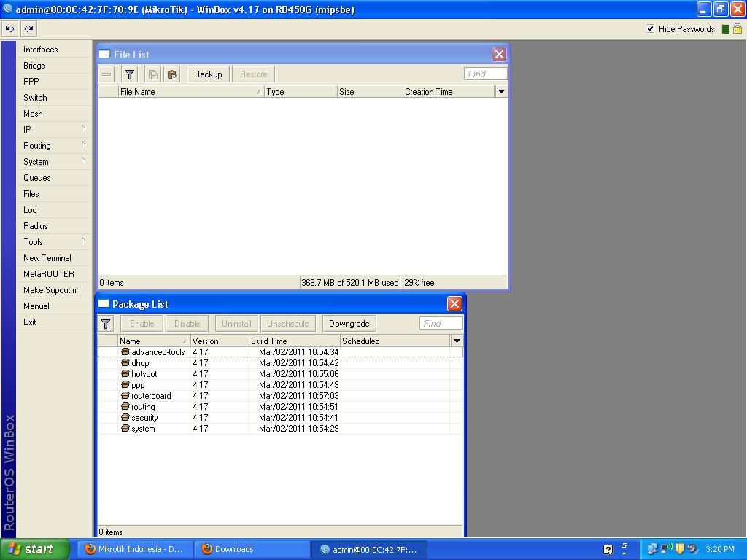Click the filter funnel icon in Package List
The width and height of the screenshot is (747, 560).
click(106, 324)
